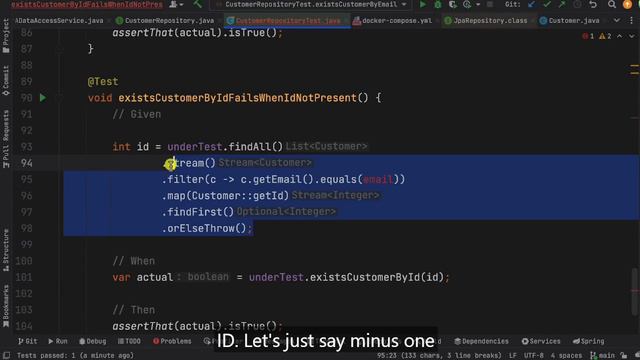
Task: Switch to CustomerRepository.java tab
Action: click(x=165, y=20)
